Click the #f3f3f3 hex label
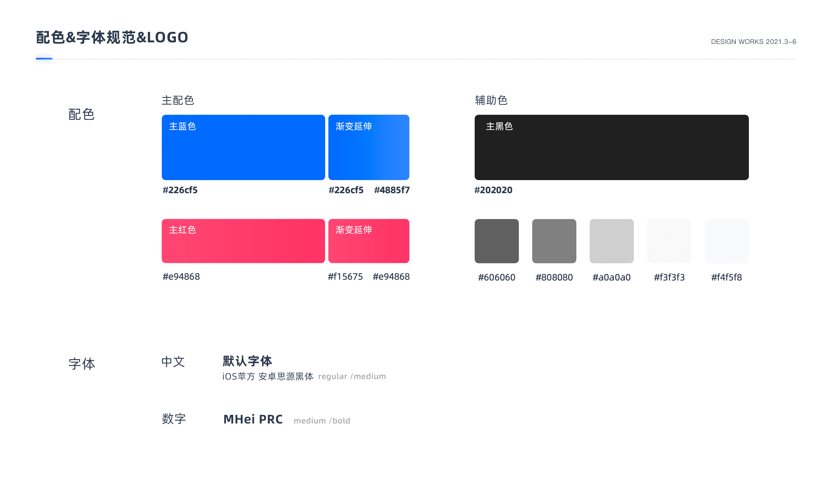The image size is (832, 504). [669, 277]
